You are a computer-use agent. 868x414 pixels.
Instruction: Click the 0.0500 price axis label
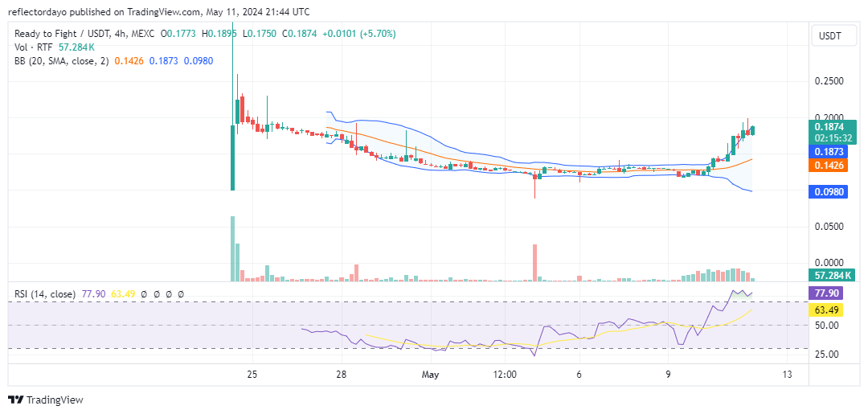[829, 227]
